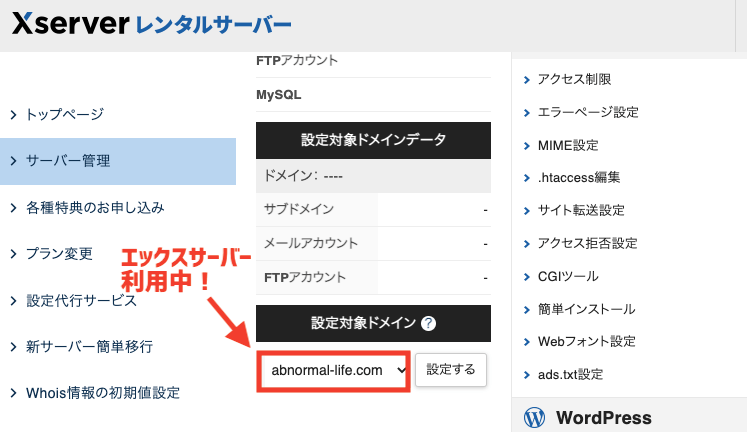Image resolution: width=747 pixels, height=432 pixels.
Task: Click the ドメイン: ---- row
Action: tap(374, 176)
